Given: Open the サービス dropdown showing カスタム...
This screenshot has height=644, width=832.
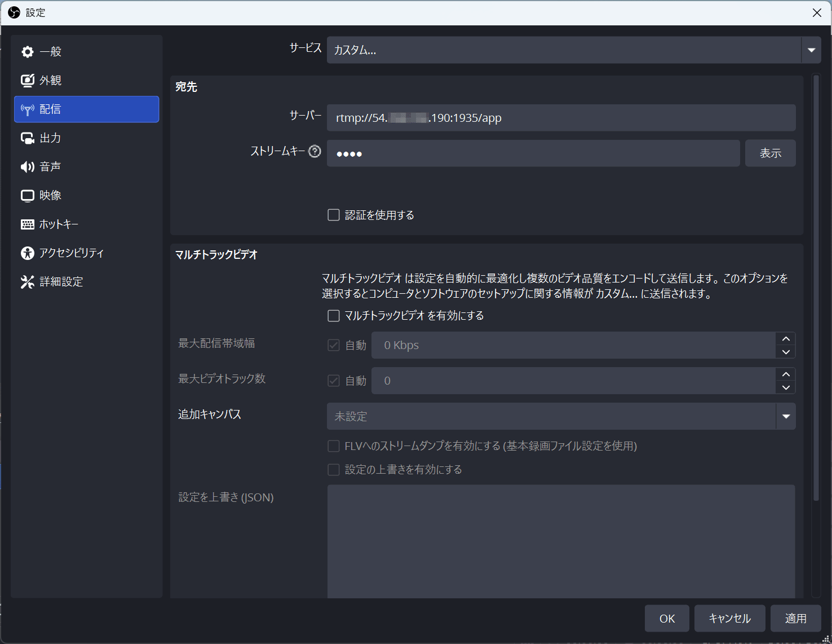Looking at the screenshot, I should pyautogui.click(x=574, y=50).
